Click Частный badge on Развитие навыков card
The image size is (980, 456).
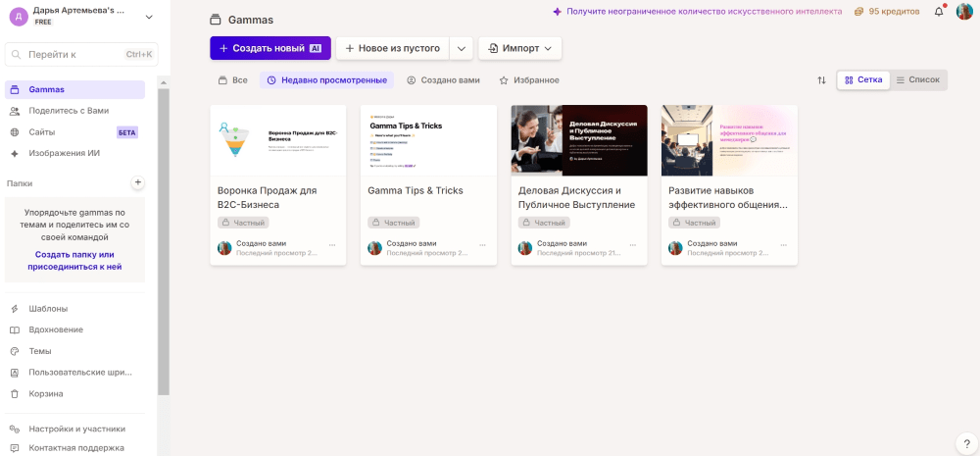point(695,223)
